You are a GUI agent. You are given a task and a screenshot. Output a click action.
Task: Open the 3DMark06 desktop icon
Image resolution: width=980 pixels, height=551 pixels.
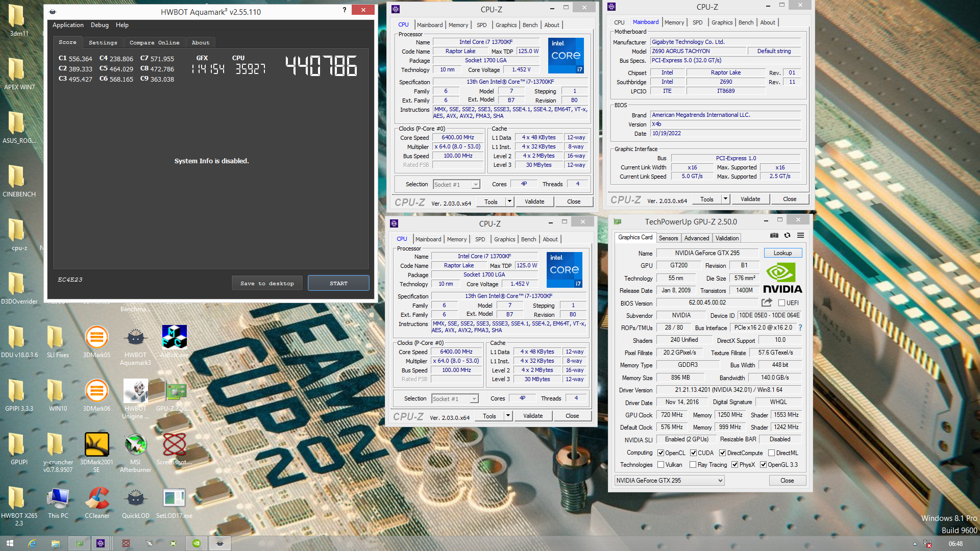tap(96, 396)
